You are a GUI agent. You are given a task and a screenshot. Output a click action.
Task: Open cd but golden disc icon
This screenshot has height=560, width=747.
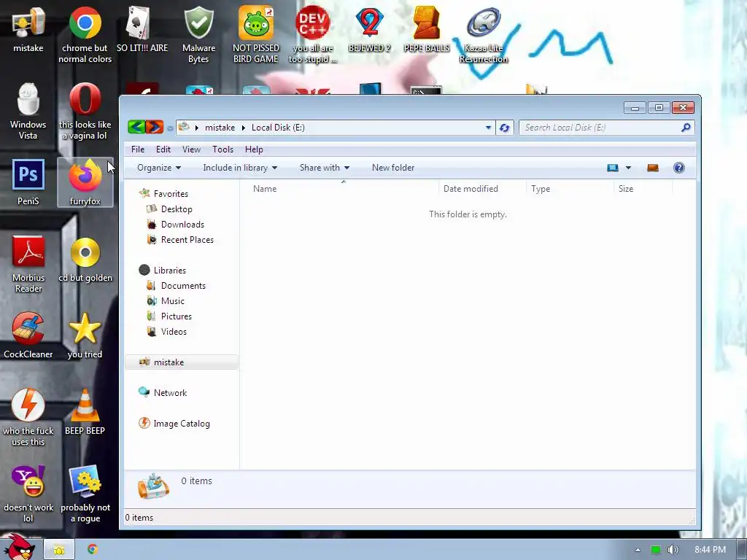click(85, 260)
